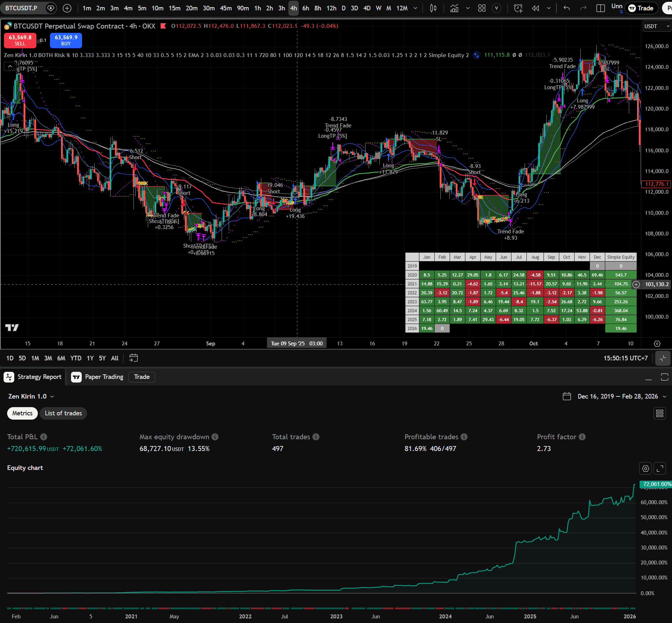Screen dimensions: 672x623
Task: Start bar replay mode
Action: coord(535,8)
